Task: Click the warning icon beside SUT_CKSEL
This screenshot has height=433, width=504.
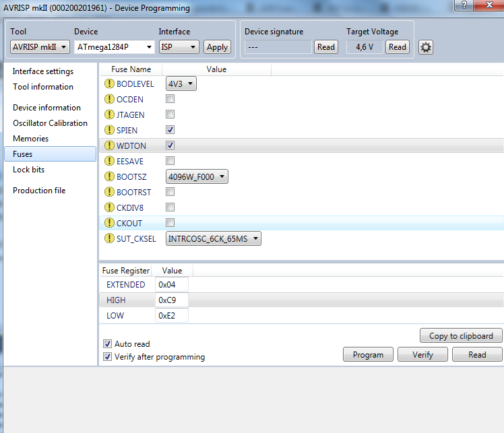Action: [109, 238]
